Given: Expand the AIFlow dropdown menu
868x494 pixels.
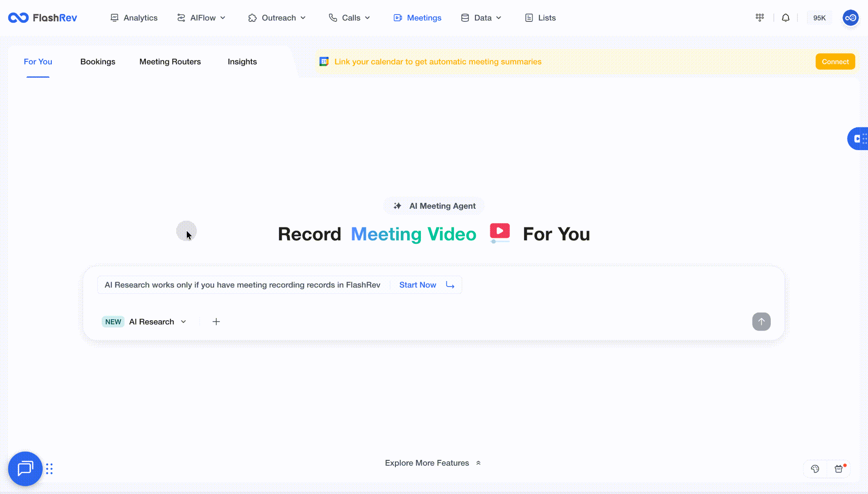Looking at the screenshot, I should pos(201,18).
